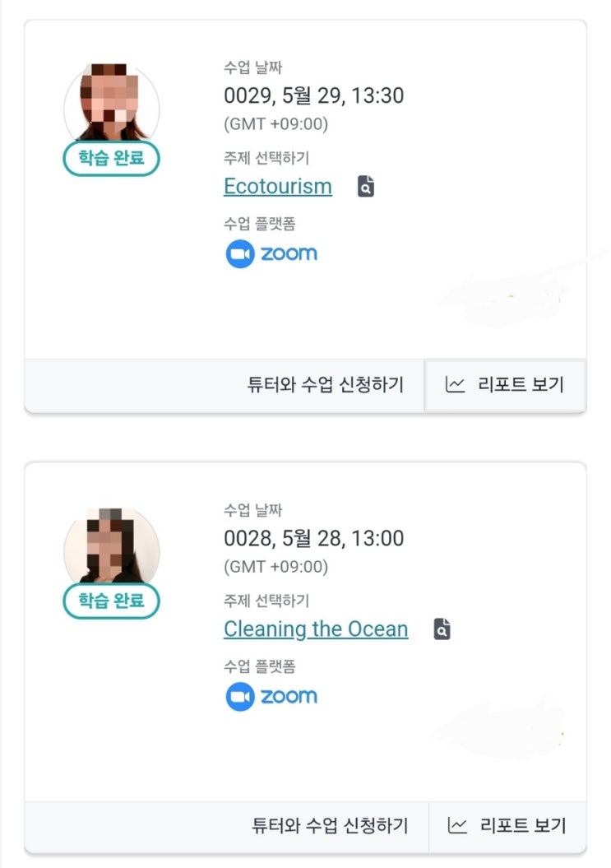Open the Ecotourism topic link
Image resolution: width=611 pixels, height=868 pixels.
[277, 187]
